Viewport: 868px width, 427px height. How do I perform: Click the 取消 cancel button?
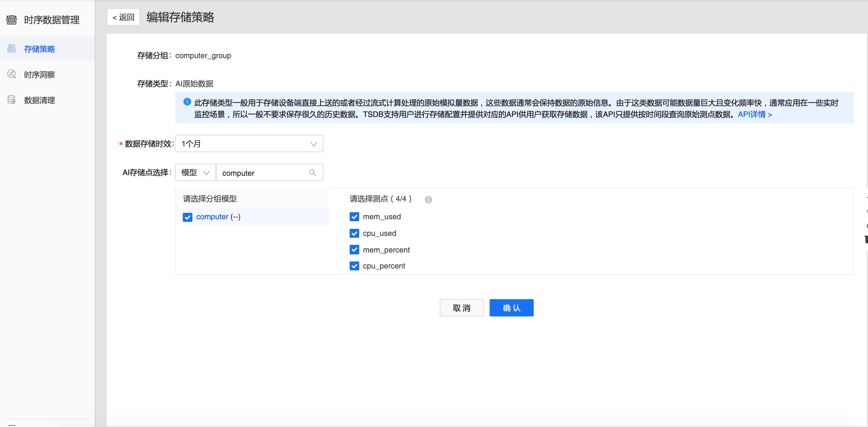(461, 308)
